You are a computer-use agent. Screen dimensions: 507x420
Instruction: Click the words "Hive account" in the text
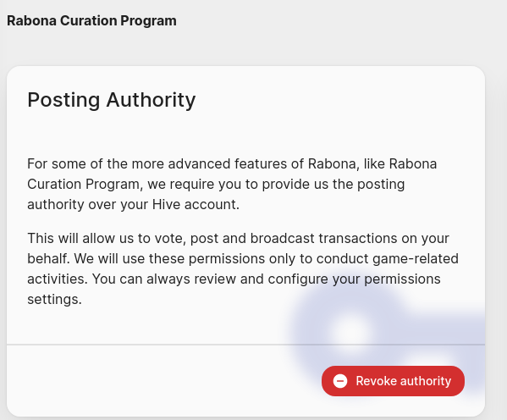pos(195,205)
